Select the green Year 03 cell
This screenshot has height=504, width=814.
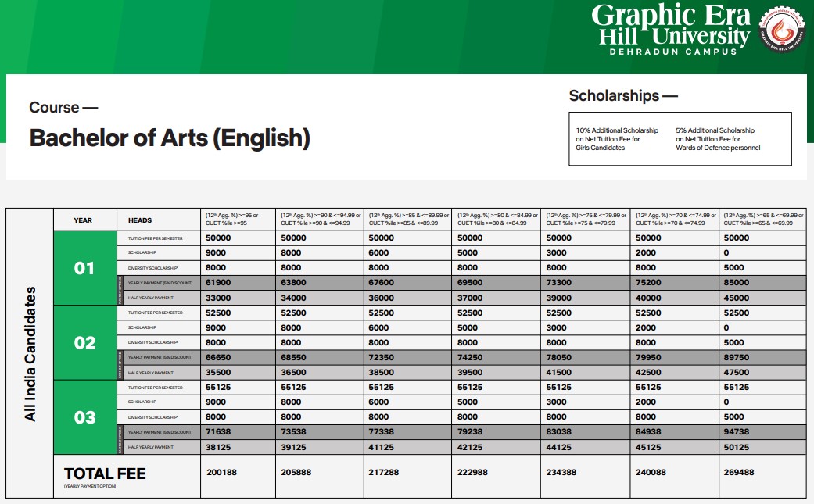[x=84, y=417]
